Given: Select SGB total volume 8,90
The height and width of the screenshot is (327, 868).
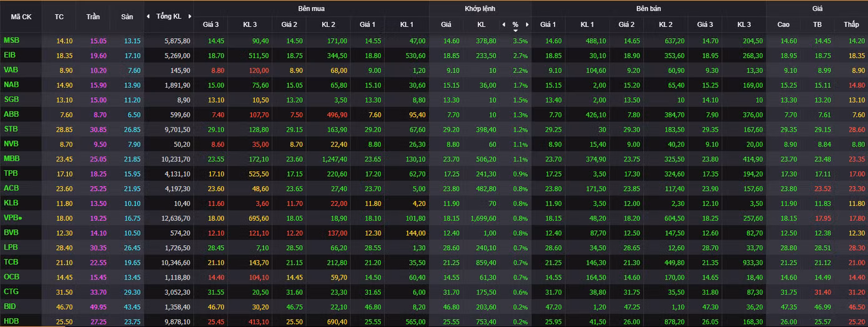Looking at the screenshot, I should [184, 100].
